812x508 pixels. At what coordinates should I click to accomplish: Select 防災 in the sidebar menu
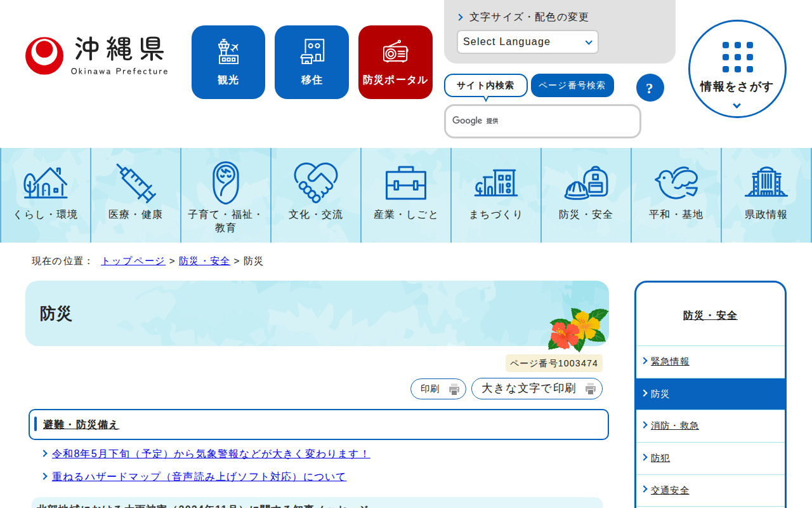point(710,394)
